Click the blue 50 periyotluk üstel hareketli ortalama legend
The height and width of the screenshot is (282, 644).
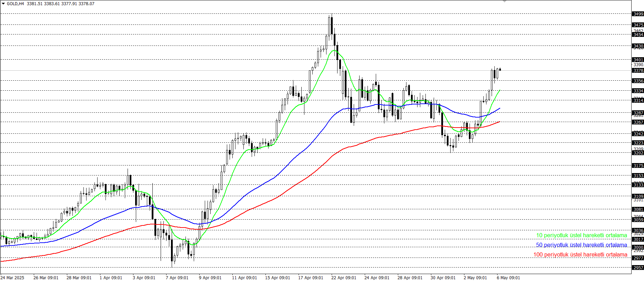click(582, 245)
